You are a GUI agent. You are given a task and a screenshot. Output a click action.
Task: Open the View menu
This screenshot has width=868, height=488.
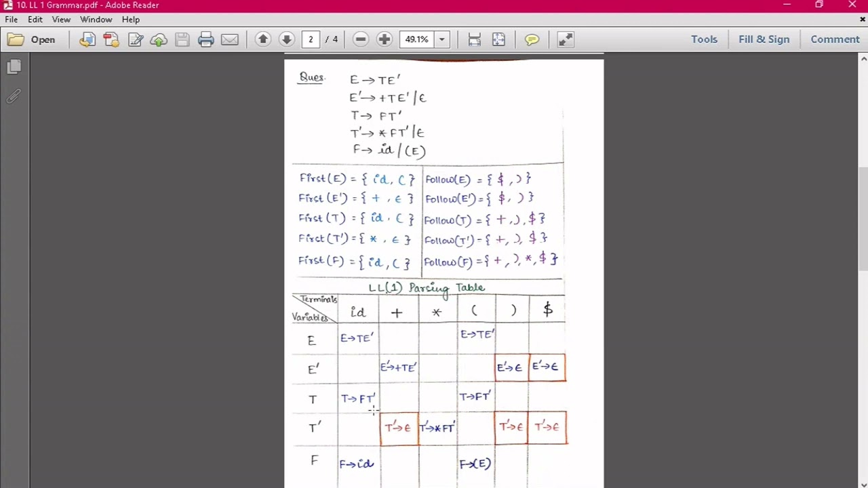pos(61,20)
